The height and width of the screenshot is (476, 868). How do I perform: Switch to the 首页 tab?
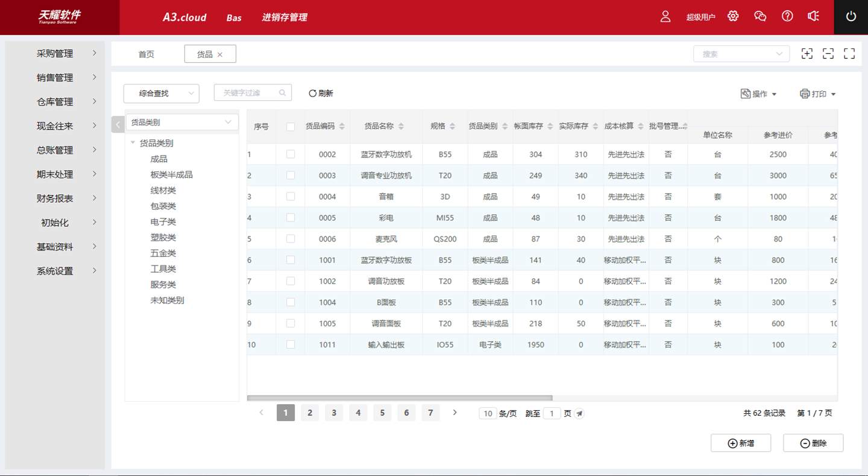coord(146,54)
